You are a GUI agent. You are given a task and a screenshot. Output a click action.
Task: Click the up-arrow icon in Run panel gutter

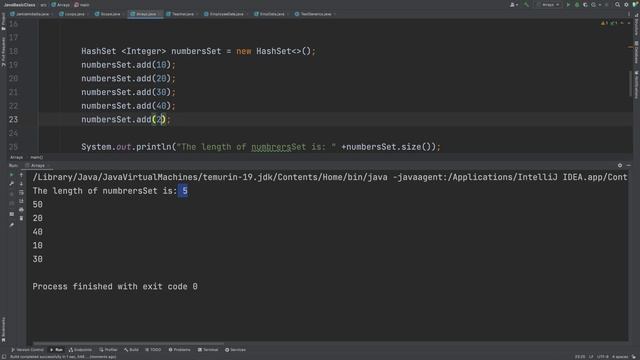[21, 175]
